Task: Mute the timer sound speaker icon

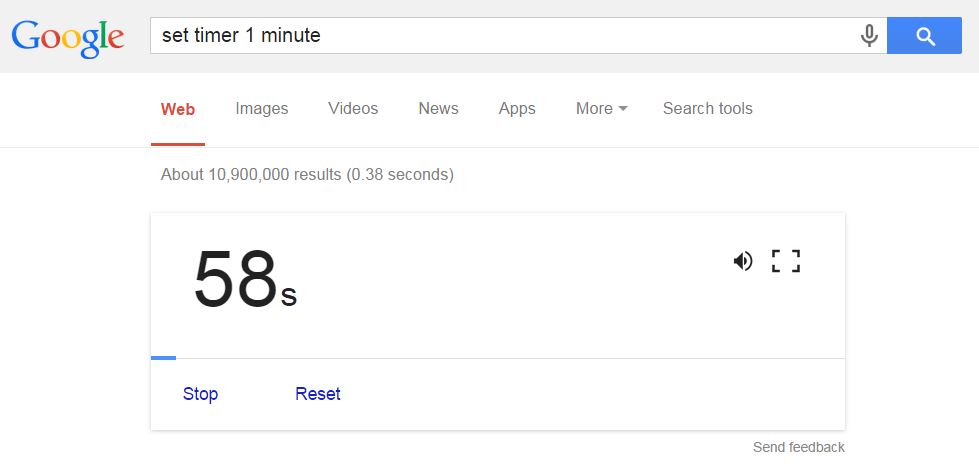Action: coord(743,261)
